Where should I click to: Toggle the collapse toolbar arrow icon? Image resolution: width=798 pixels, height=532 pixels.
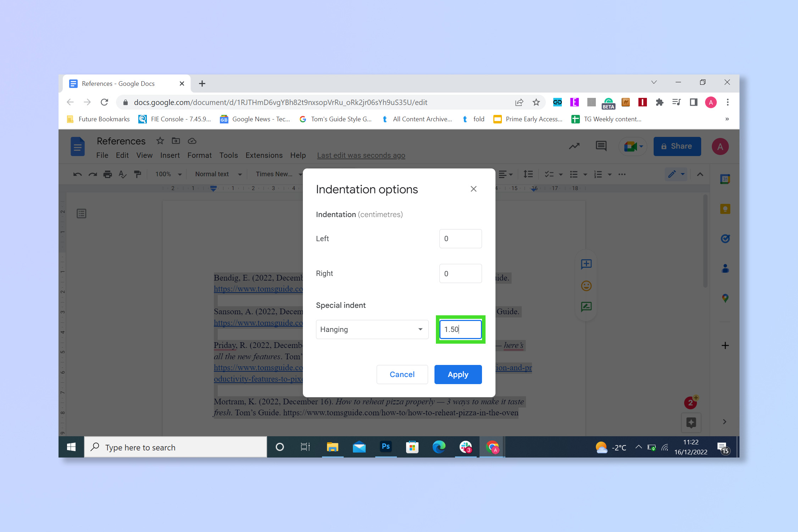coord(700,174)
